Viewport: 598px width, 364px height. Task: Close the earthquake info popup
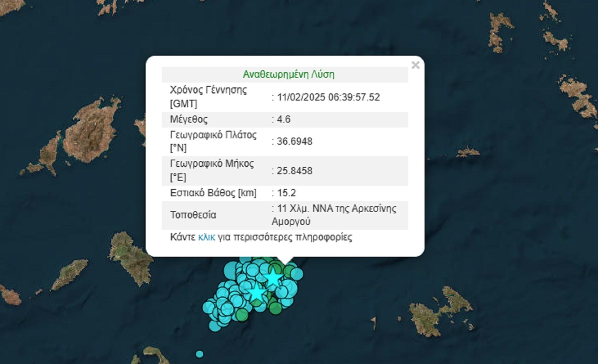pyautogui.click(x=415, y=65)
